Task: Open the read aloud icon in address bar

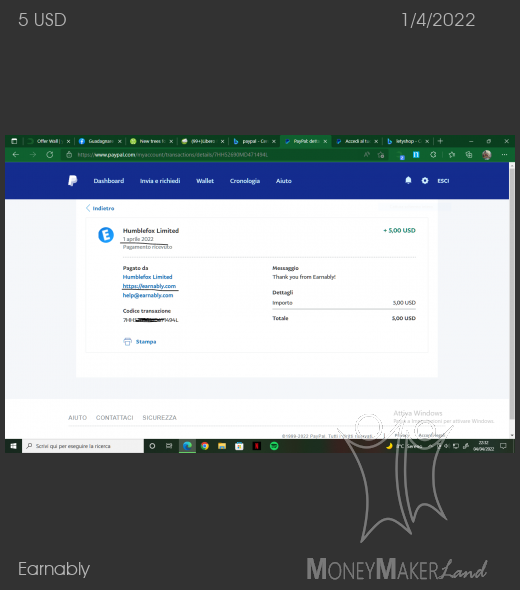Action: click(366, 155)
